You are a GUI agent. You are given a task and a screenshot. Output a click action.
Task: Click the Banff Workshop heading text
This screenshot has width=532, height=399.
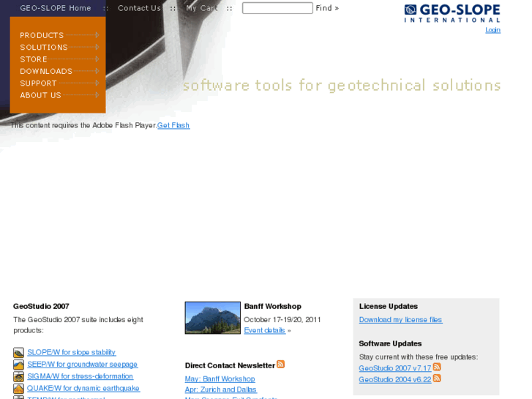[x=272, y=306]
